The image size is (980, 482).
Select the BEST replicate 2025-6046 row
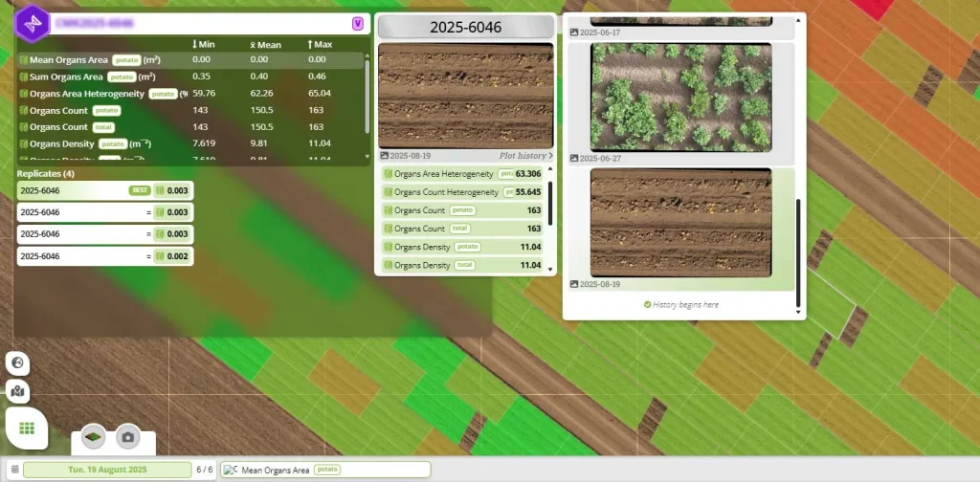click(x=105, y=190)
